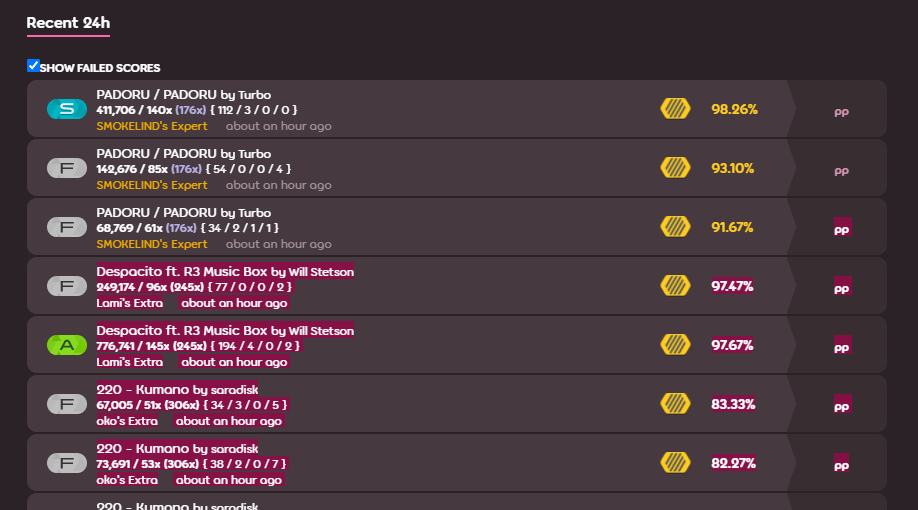Open the Recent 24h tab

coord(68,23)
